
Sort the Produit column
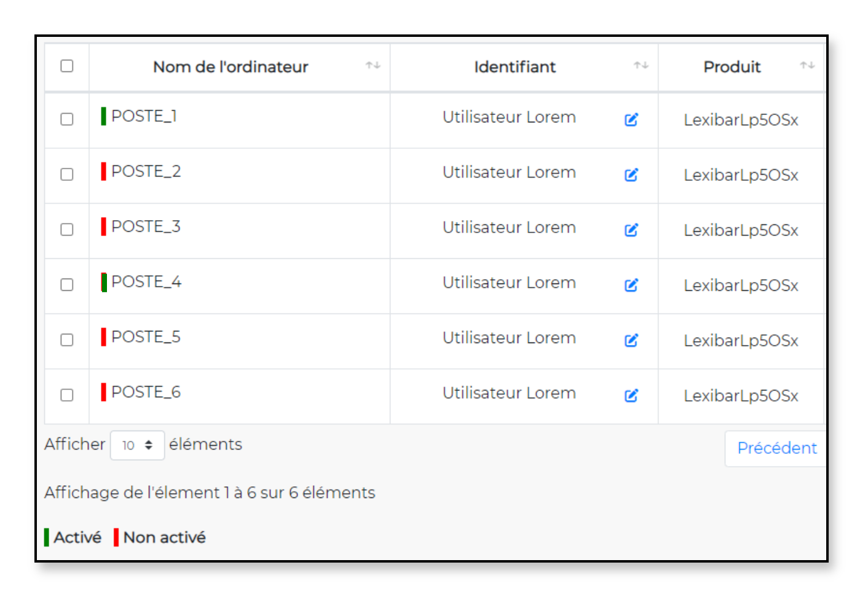(807, 65)
